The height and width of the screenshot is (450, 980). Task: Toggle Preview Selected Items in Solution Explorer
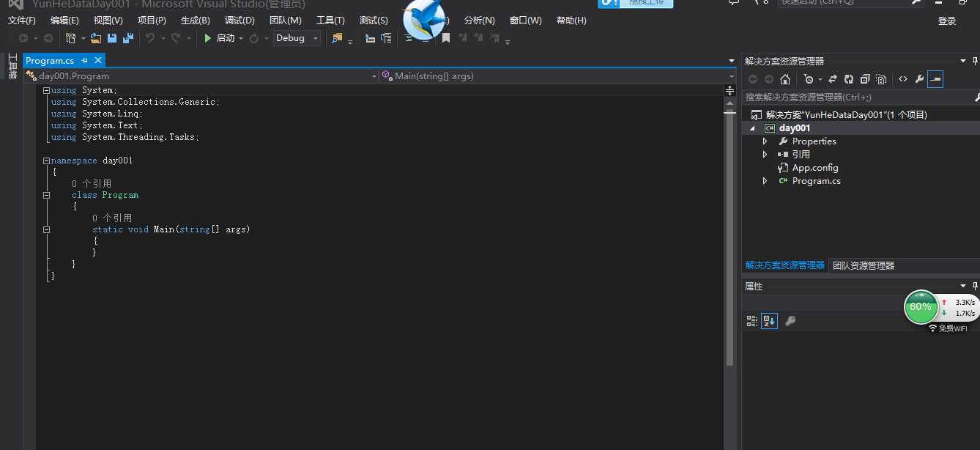click(935, 78)
